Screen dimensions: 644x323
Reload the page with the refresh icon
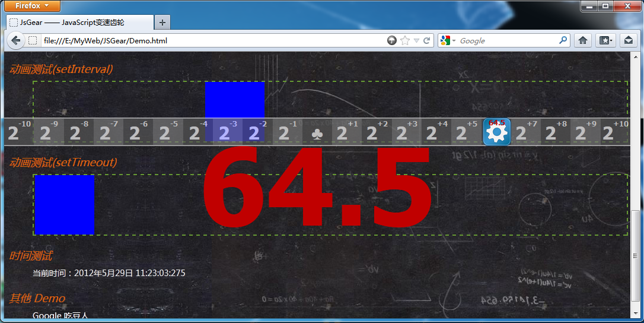pos(426,40)
